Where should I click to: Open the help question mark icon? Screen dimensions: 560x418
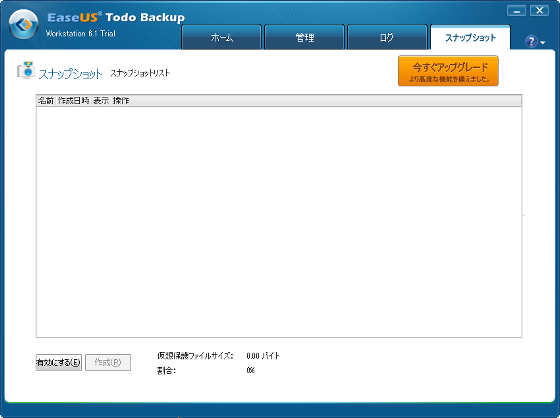point(531,41)
